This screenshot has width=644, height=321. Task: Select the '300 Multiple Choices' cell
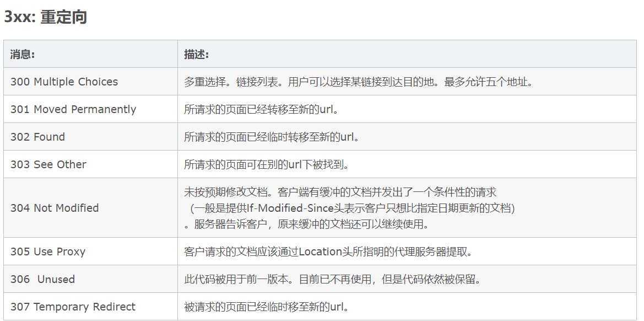[90, 82]
